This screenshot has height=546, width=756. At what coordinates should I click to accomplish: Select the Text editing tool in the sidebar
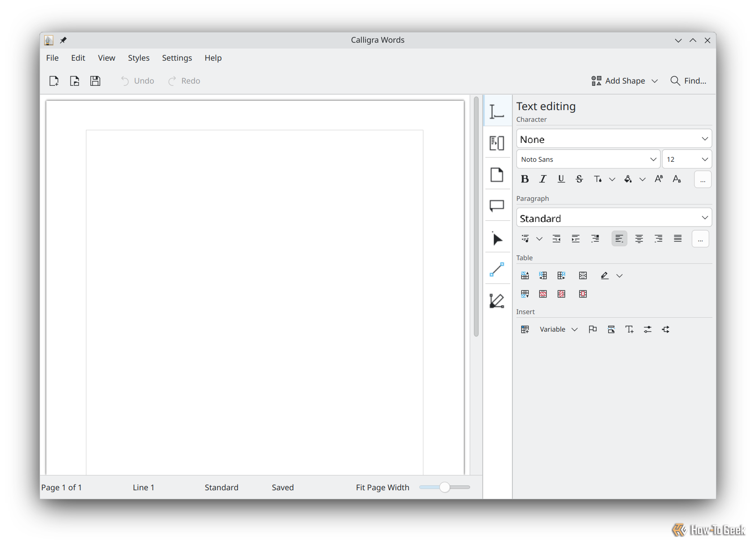click(x=498, y=111)
